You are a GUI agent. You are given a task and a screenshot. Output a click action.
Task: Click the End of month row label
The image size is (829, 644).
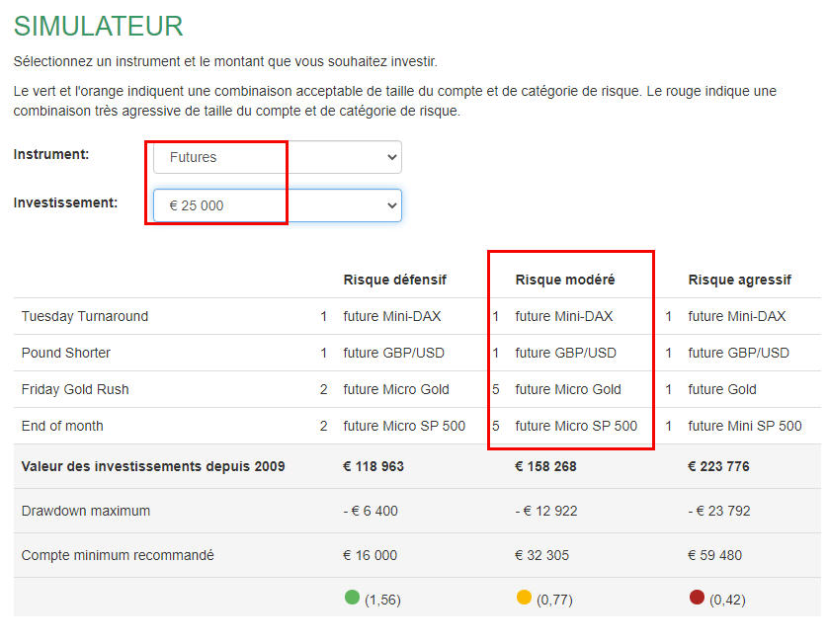coord(62,426)
